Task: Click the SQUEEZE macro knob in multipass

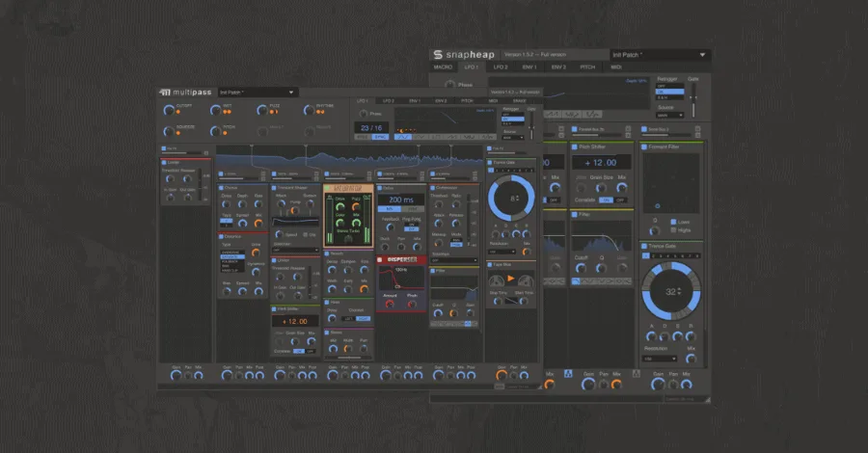Action: point(168,131)
